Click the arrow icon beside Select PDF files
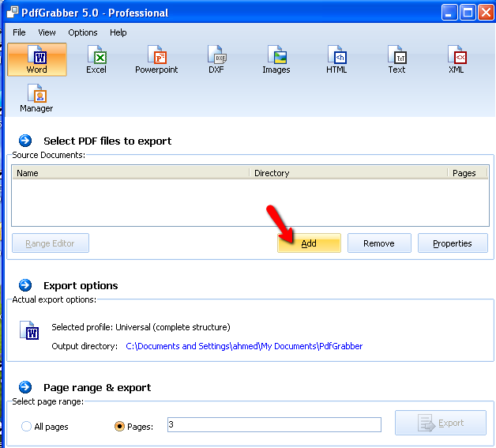 [25, 141]
